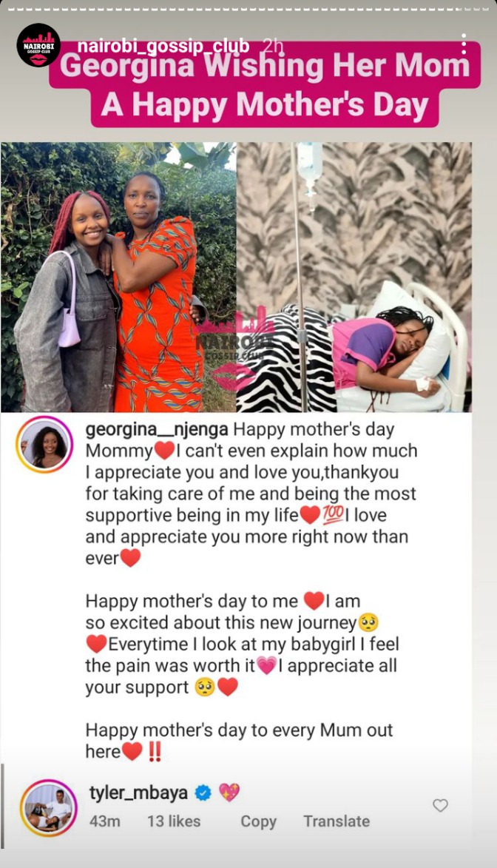Click the georgina__njenga username
This screenshot has width=497, height=868.
click(x=157, y=430)
